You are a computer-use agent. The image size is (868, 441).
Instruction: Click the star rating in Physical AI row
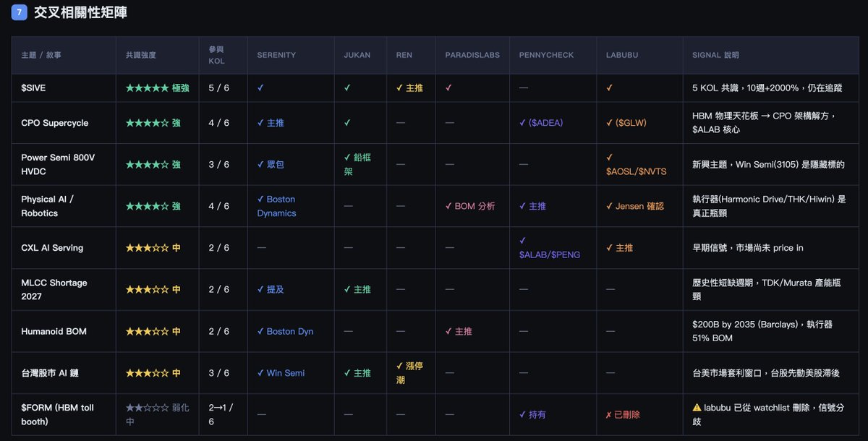(153, 206)
